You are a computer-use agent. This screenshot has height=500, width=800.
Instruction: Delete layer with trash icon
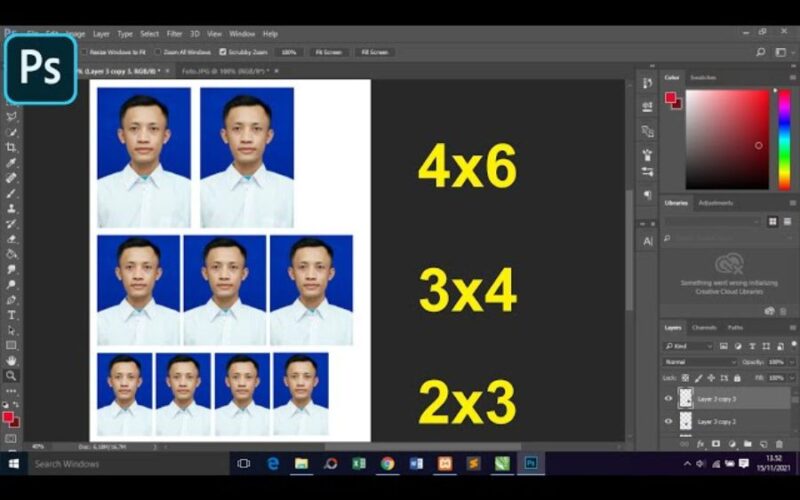[779, 444]
